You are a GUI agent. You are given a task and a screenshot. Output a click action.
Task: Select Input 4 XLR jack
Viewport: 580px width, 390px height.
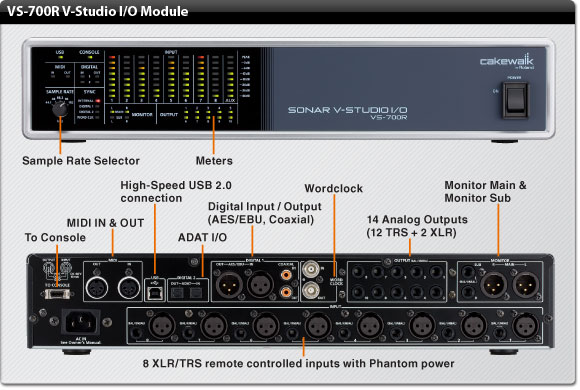(x=370, y=326)
